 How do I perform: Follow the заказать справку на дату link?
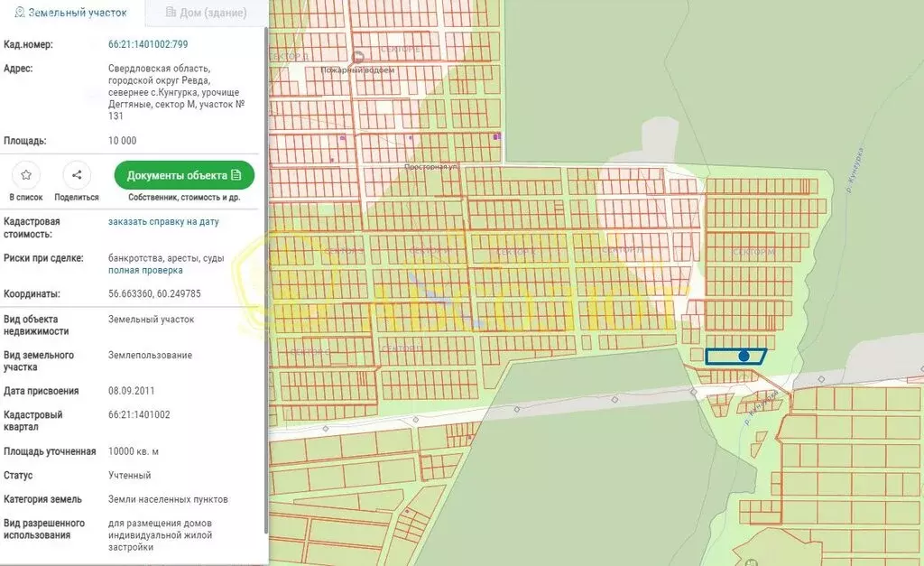tap(163, 221)
